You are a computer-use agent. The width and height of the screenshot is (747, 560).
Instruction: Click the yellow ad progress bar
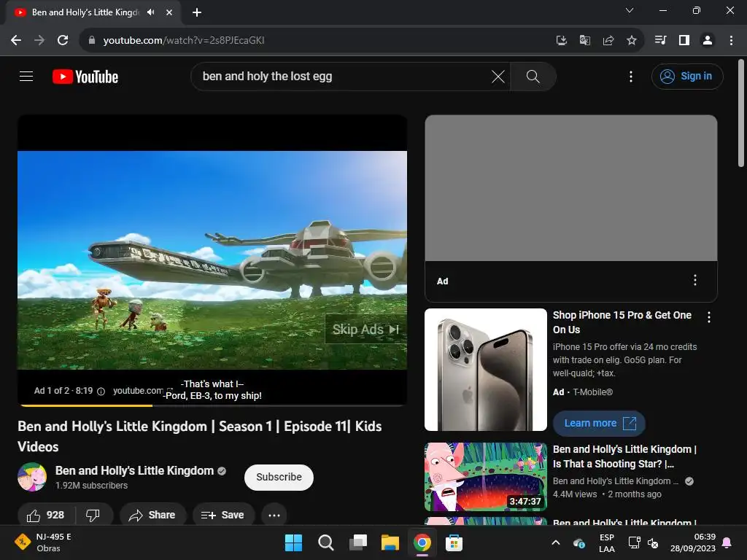(x=86, y=405)
